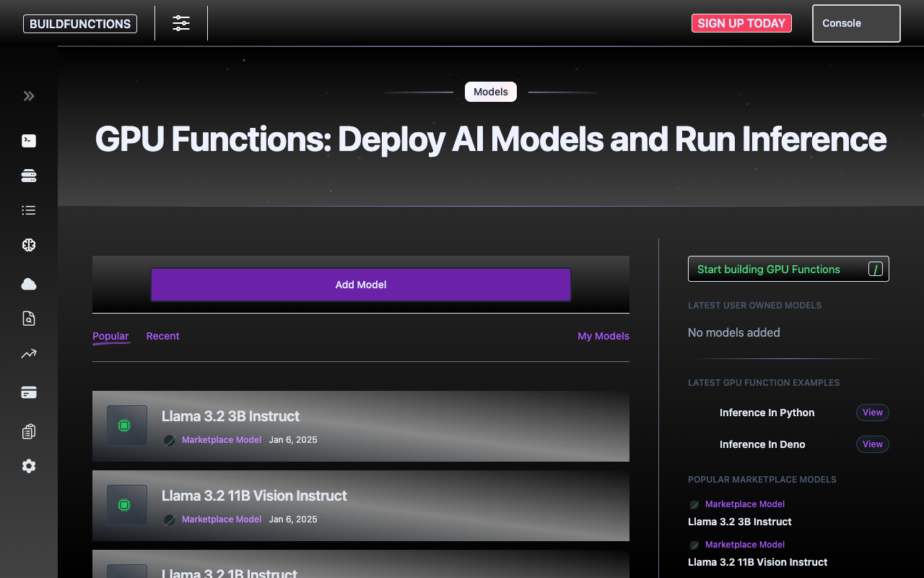Click the View button for Inference In Python
Screen dimensions: 924x578
point(873,413)
